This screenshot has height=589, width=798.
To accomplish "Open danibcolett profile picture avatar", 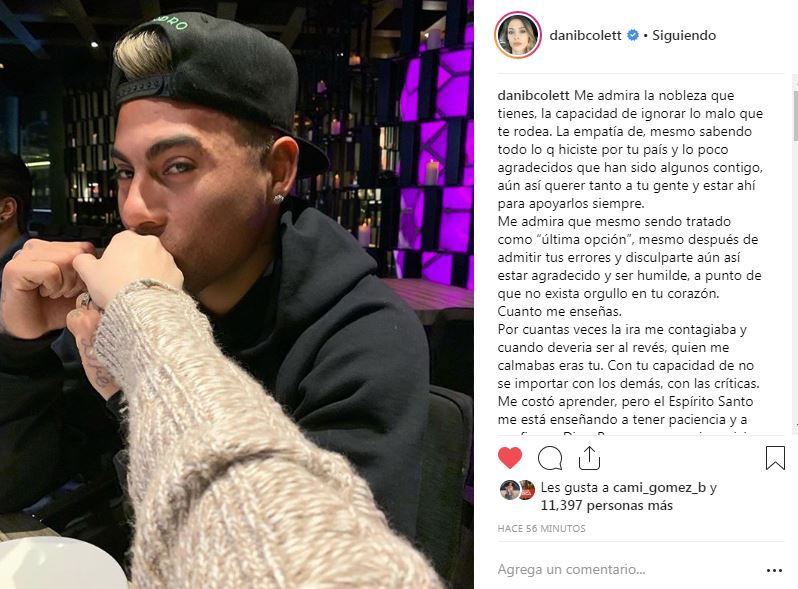I will [518, 35].
